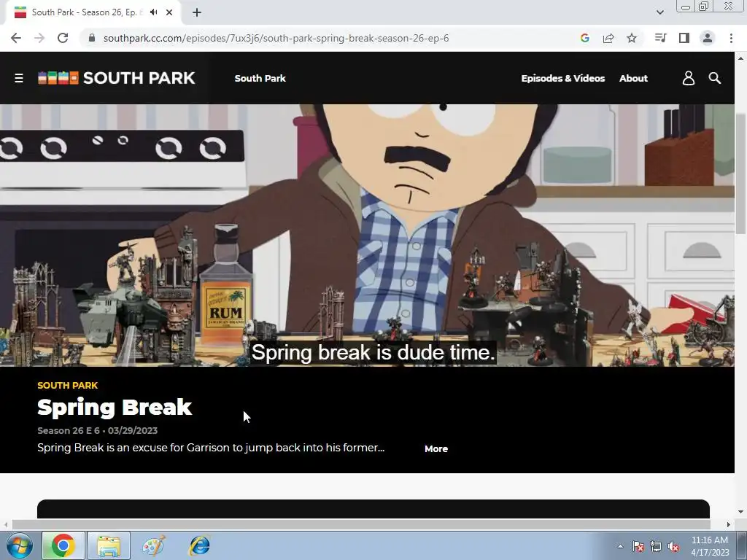747x560 pixels.
Task: Open the media controls icon
Action: [x=660, y=38]
